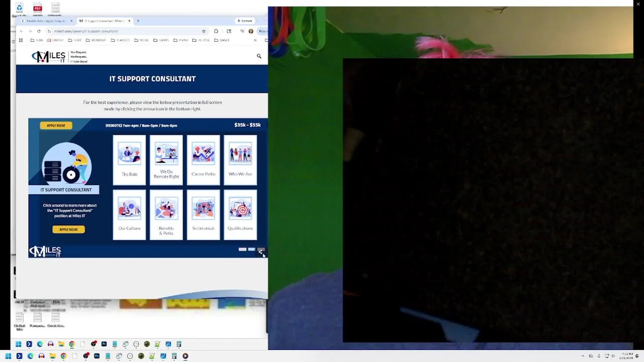Open the Benefits & Perks card
This screenshot has width=644, height=362.
tap(166, 215)
